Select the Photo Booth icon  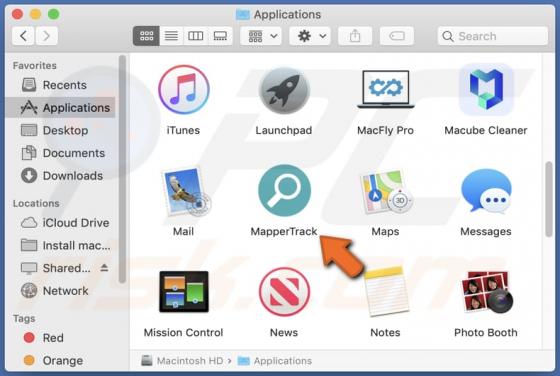click(x=487, y=291)
